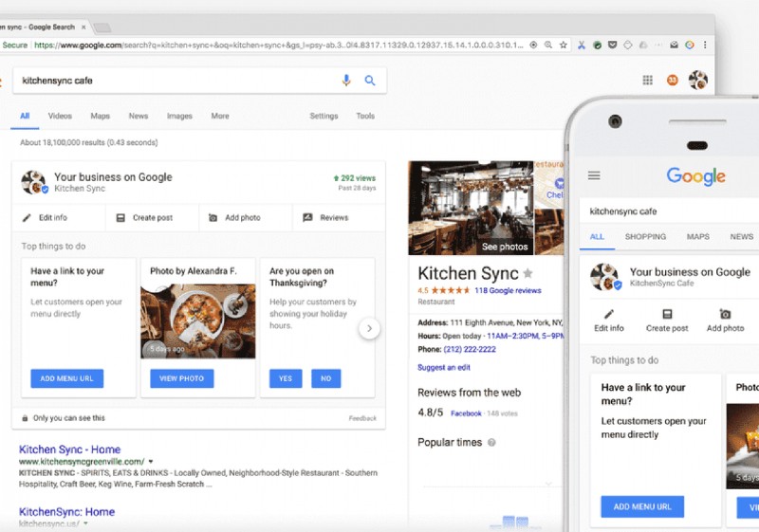Open the More search menu
Viewport: 759px width, 532px height.
click(x=220, y=116)
